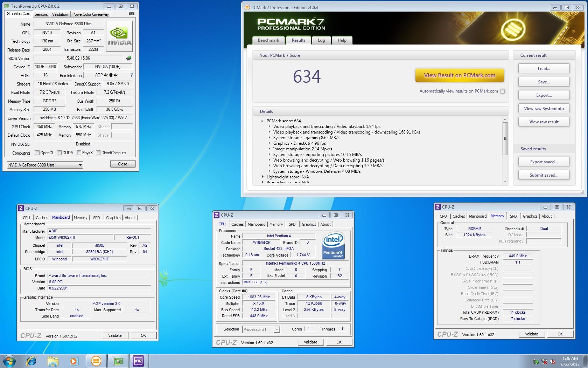588x368 pixels.
Task: Click the Load... button
Action: (x=544, y=69)
